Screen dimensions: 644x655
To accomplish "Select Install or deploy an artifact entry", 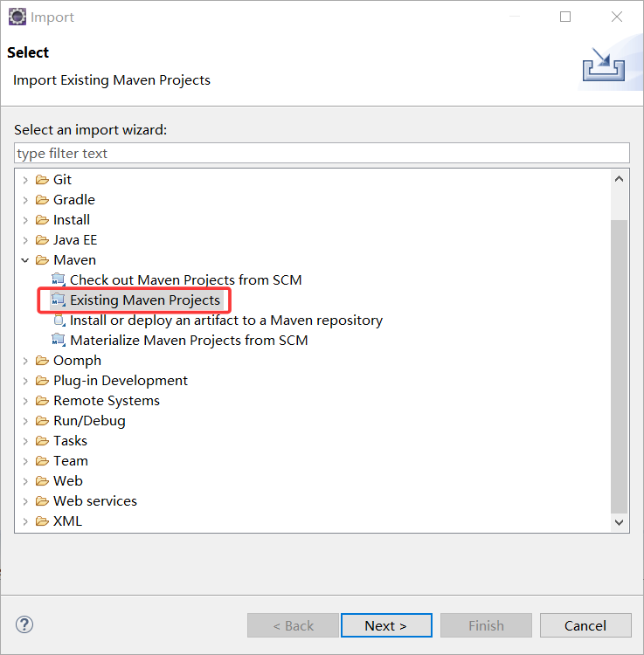I will pos(226,320).
